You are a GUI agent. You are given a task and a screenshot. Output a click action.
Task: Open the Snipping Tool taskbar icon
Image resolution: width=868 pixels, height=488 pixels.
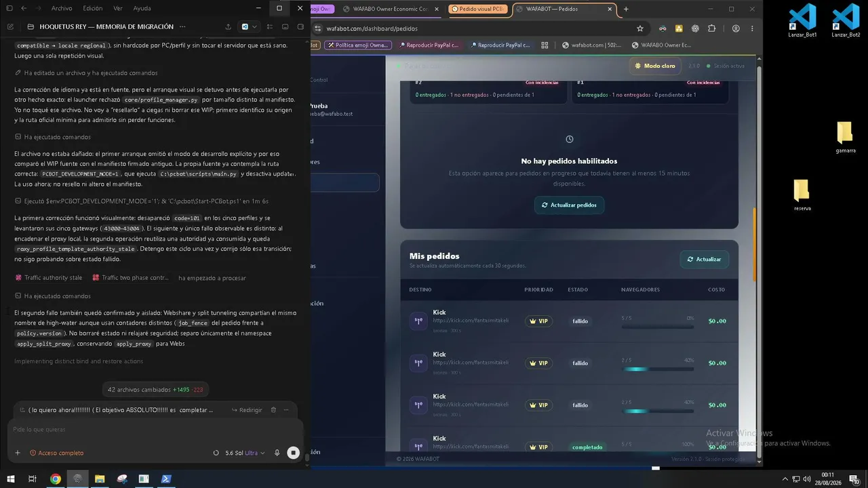point(121,479)
